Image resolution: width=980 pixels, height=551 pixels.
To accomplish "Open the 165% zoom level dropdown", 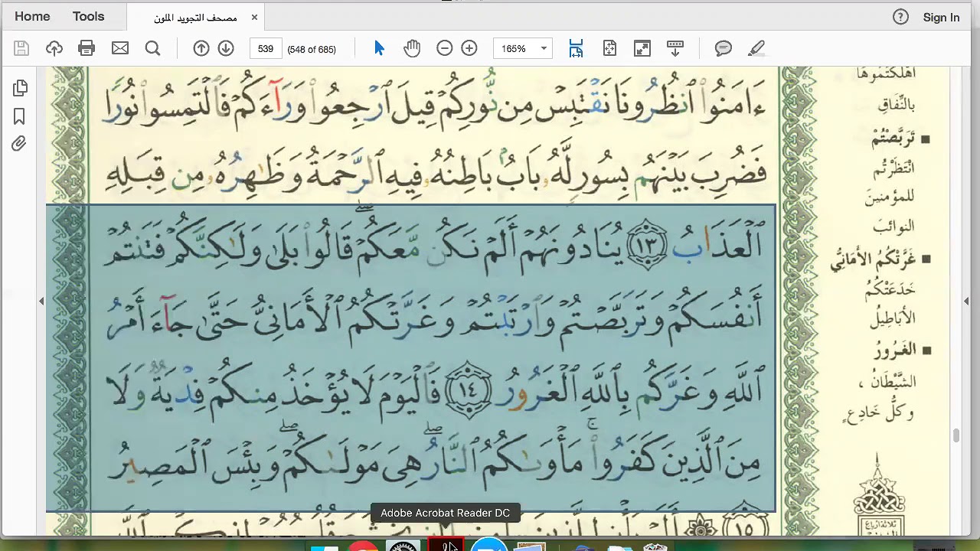I will click(x=523, y=49).
